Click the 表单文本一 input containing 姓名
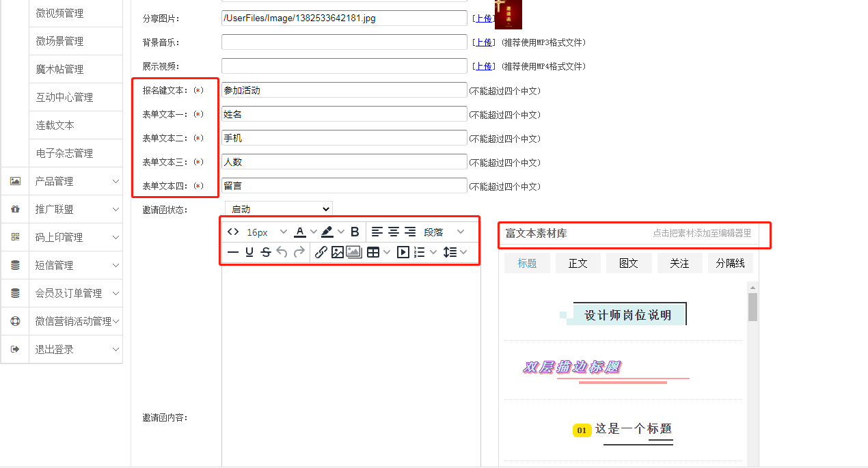The width and height of the screenshot is (868, 468). point(344,114)
